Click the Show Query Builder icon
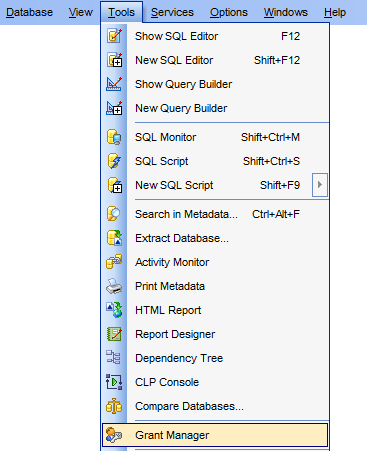Viewport: 367px width, 451px height. tap(114, 84)
